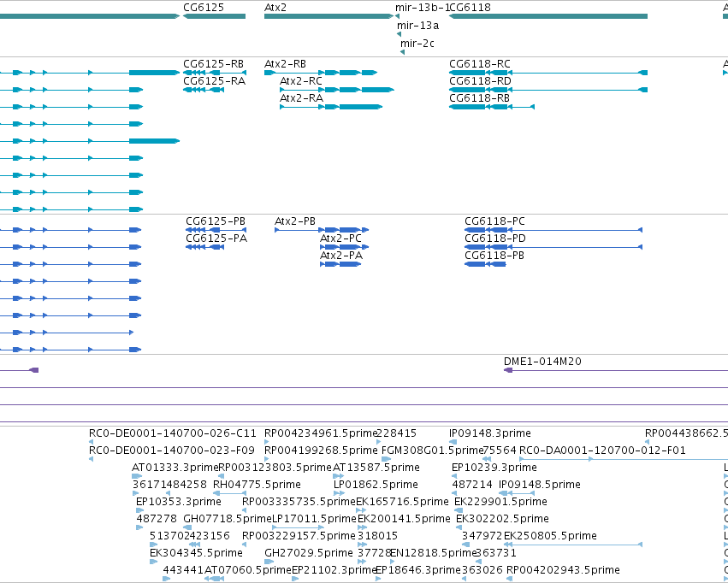This screenshot has height=583, width=728.
Task: Click the RH04775.5prime EST label
Action: [x=257, y=485]
